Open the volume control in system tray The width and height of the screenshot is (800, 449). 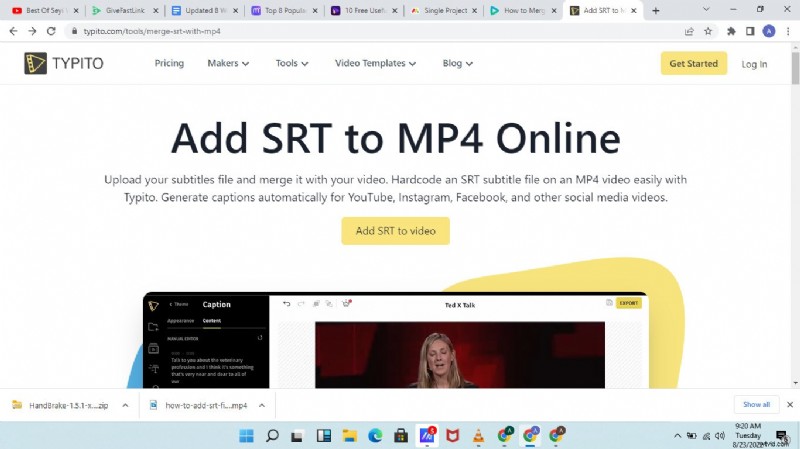720,436
